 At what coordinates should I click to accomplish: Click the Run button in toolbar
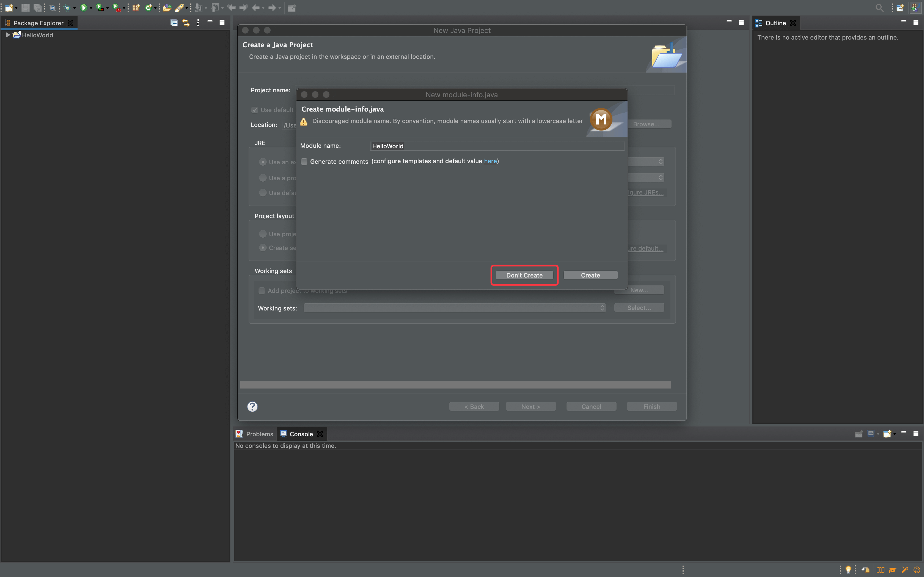pyautogui.click(x=83, y=7)
